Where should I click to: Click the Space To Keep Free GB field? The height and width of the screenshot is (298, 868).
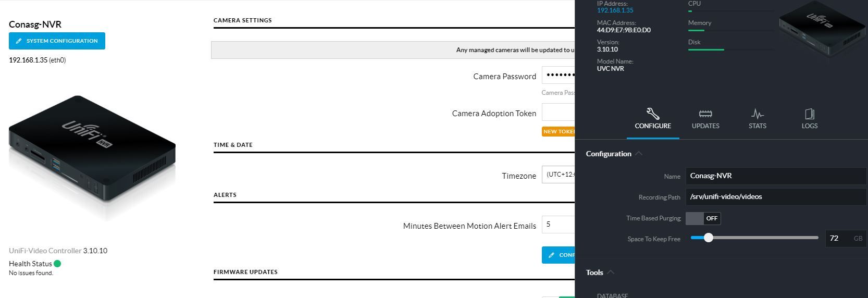[x=846, y=238]
